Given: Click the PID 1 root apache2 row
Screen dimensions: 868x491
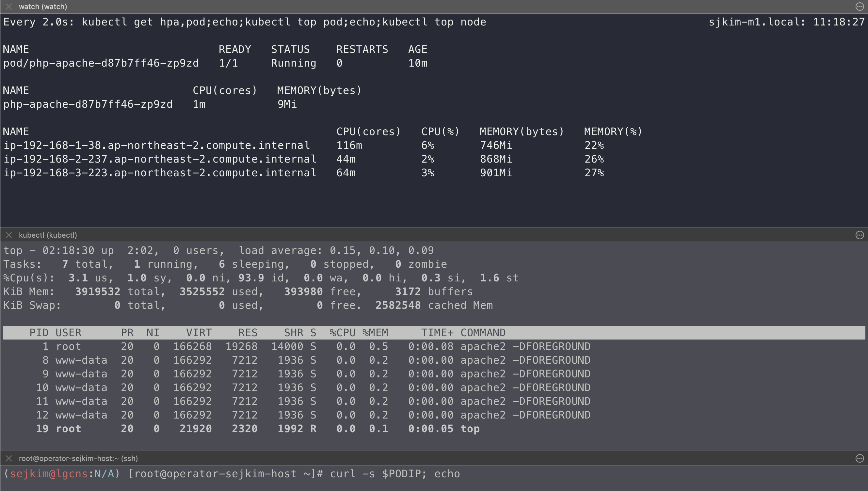Looking at the screenshot, I should click(x=297, y=346).
